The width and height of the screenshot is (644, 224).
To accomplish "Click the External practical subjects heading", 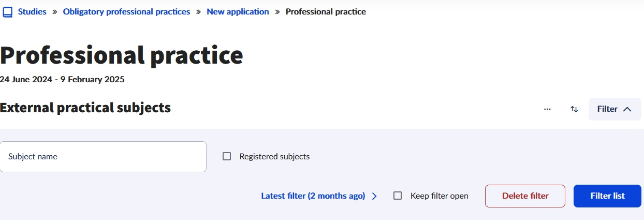I will click(85, 108).
